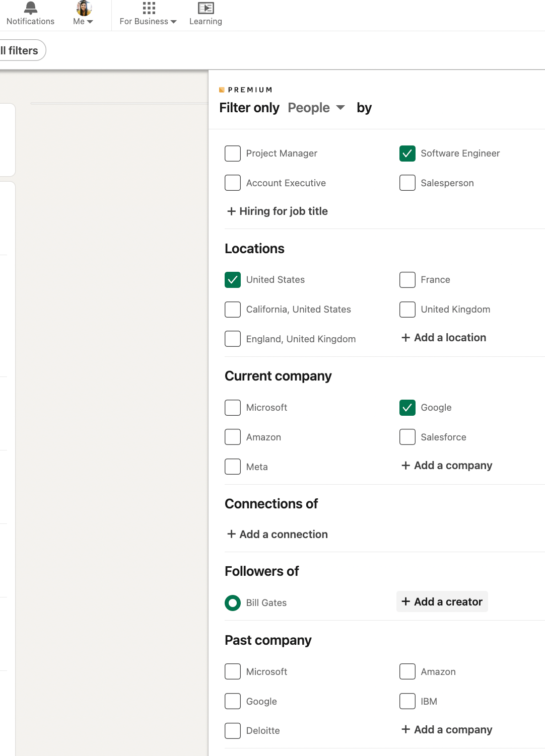Click Add a connection button

pyautogui.click(x=278, y=534)
